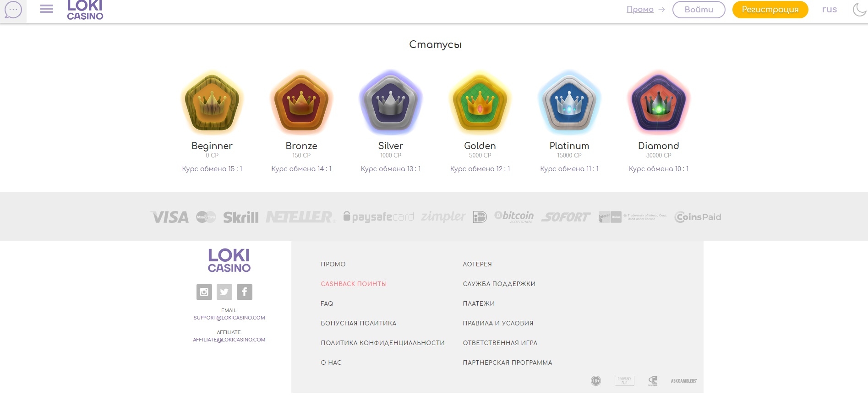Open the Twitter social icon

tap(224, 292)
